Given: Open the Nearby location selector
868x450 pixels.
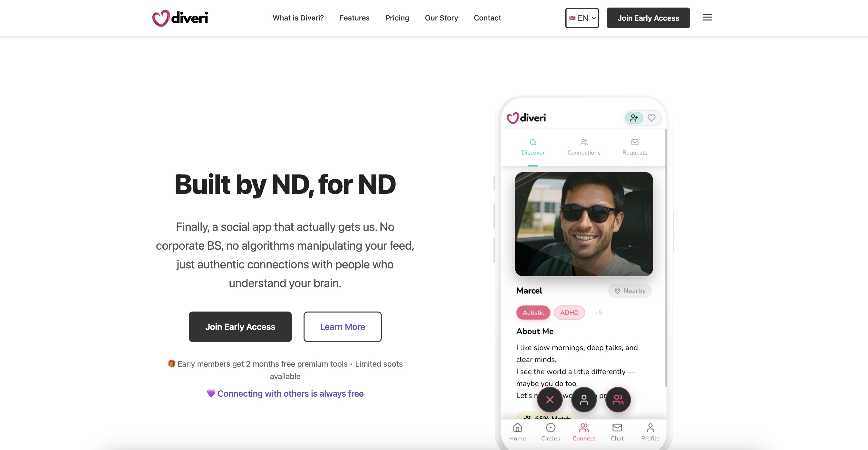Looking at the screenshot, I should [630, 291].
